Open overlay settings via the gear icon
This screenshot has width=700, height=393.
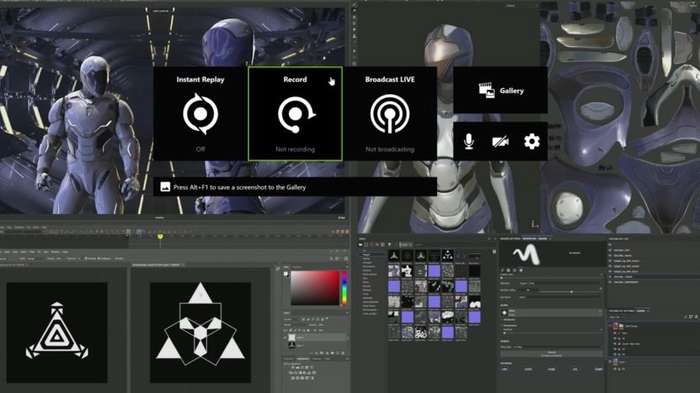coord(532,142)
